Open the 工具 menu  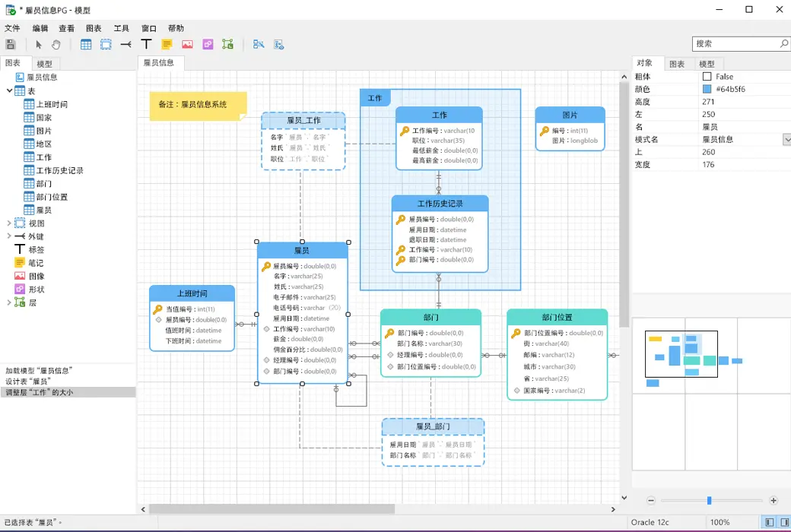[121, 28]
